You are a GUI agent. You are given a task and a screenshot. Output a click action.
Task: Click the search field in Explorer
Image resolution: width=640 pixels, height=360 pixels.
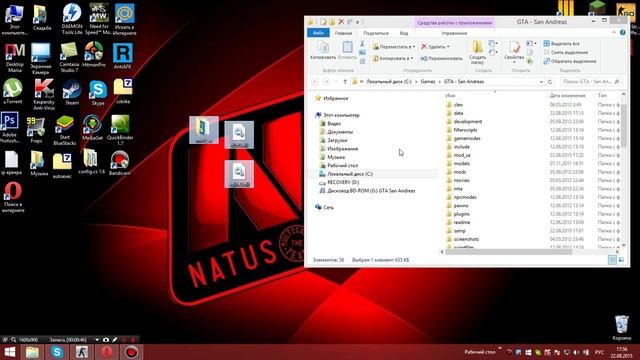click(591, 82)
